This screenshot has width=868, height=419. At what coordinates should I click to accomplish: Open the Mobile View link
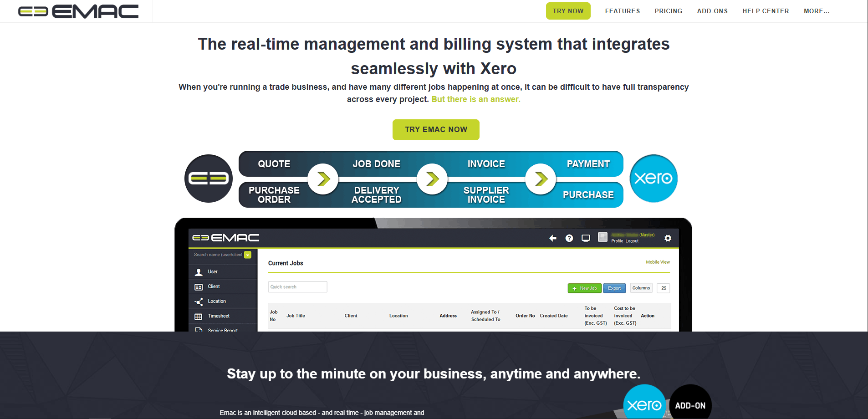pyautogui.click(x=658, y=262)
